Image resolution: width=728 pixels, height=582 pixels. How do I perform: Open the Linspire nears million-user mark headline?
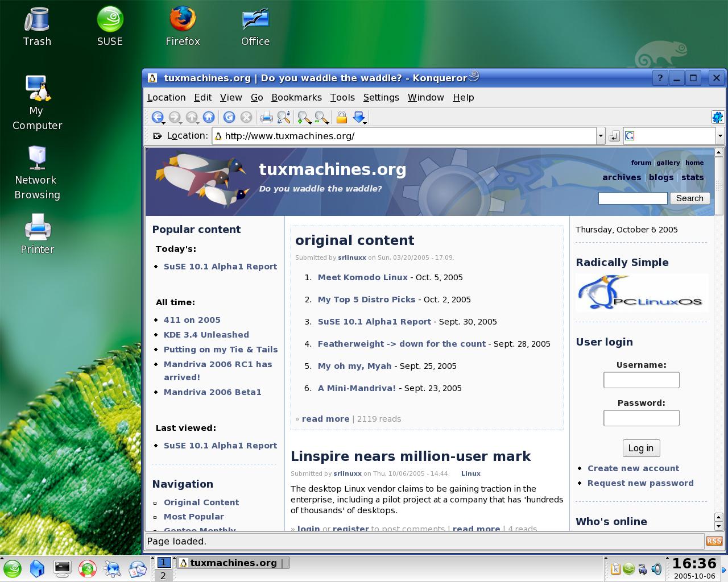pyautogui.click(x=411, y=456)
